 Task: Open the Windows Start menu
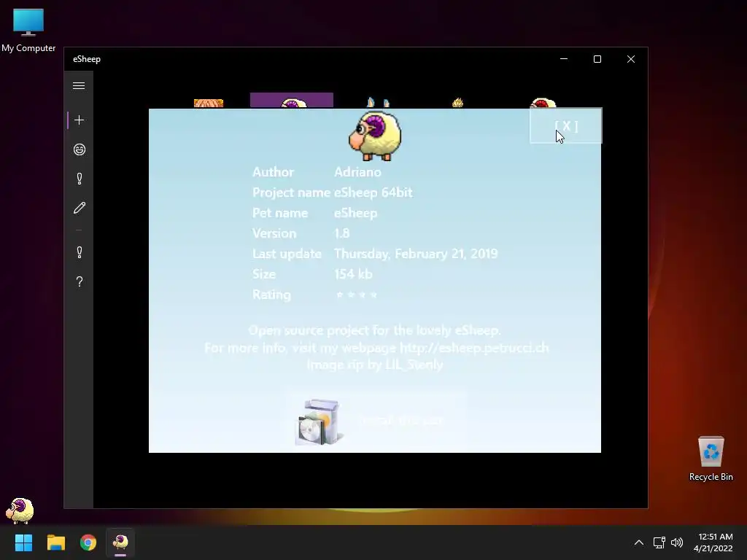point(23,542)
